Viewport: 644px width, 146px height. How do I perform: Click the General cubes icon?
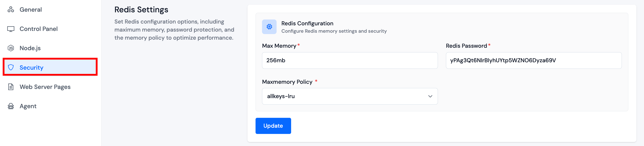click(x=11, y=9)
